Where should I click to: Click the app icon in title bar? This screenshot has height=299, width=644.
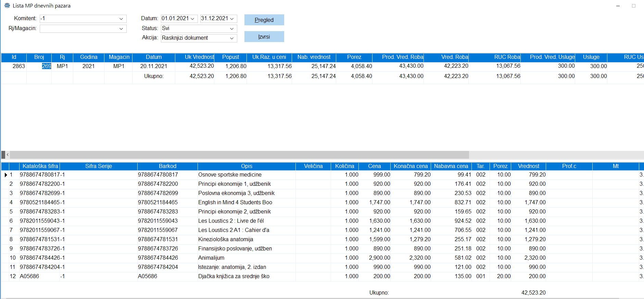click(x=7, y=5)
